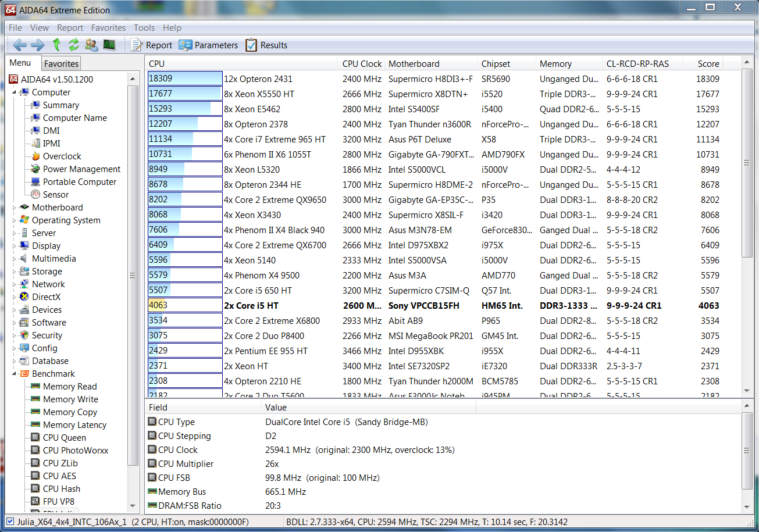Click the system stability monitor icon
The image size is (759, 532).
(x=109, y=45)
